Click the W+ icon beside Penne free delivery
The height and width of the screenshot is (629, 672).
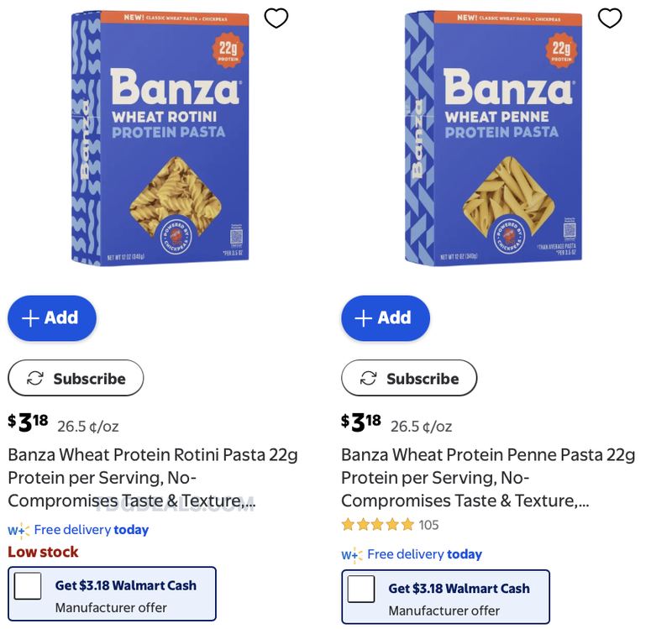[x=352, y=555]
